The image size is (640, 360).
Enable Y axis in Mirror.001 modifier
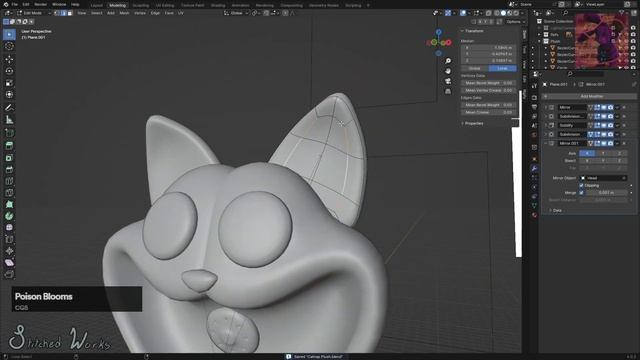tap(603, 153)
